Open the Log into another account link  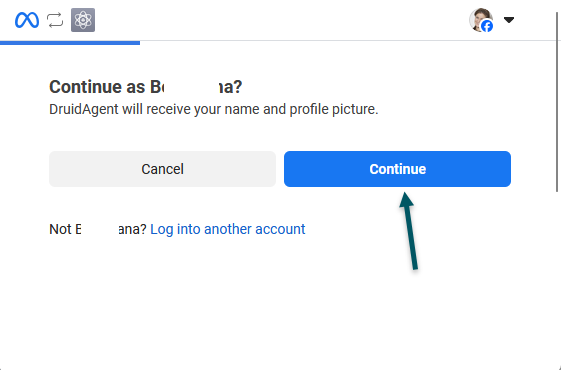coord(228,229)
